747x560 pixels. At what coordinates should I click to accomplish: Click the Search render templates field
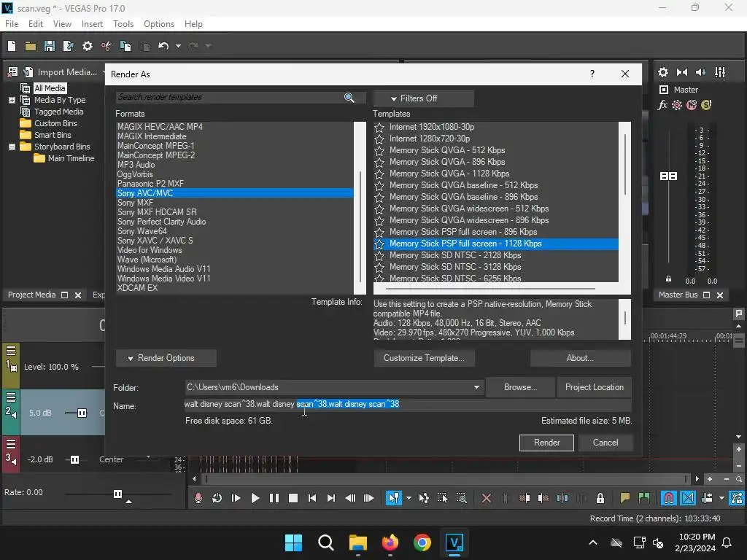230,98
